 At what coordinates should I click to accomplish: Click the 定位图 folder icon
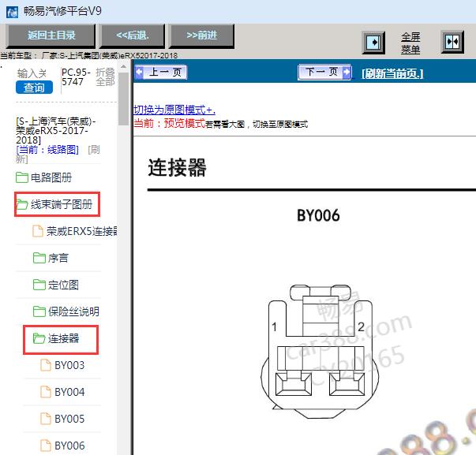coord(39,285)
